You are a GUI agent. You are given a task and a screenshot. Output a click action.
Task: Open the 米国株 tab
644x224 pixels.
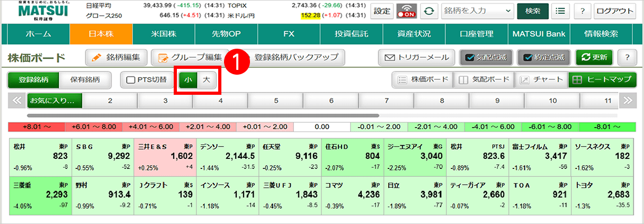tap(163, 34)
